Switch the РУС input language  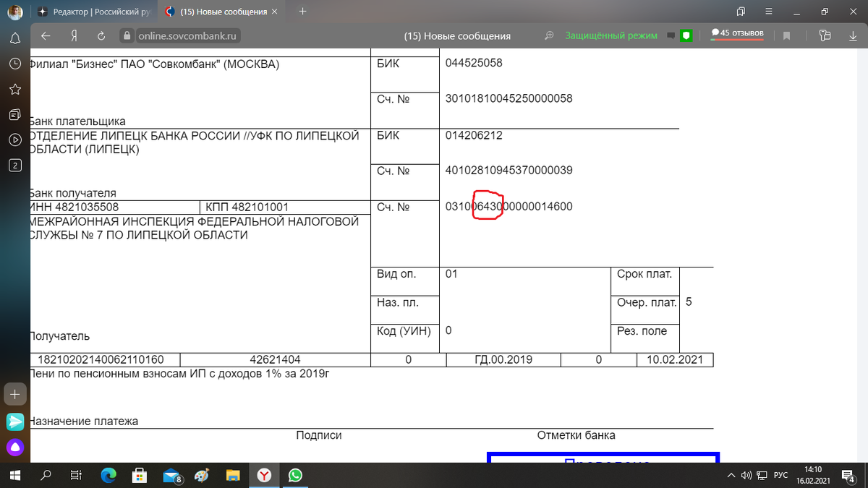pos(781,475)
